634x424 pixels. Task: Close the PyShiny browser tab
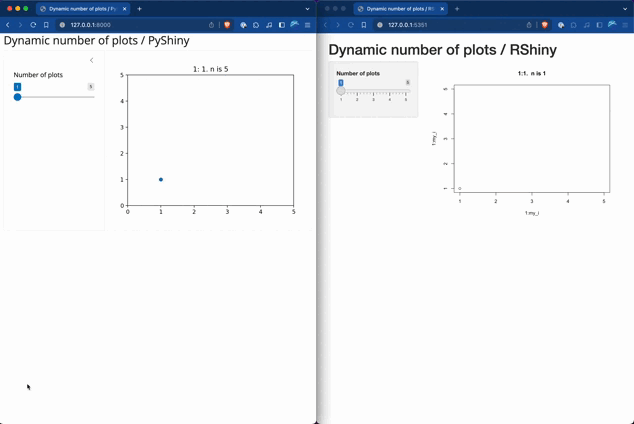coord(125,8)
